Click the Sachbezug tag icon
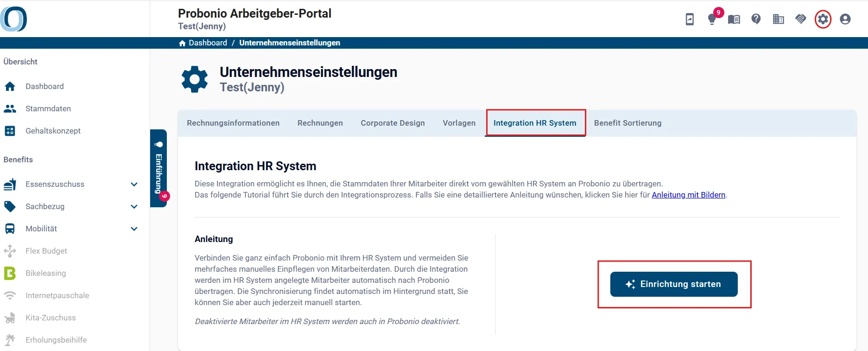868x351 pixels. [10, 206]
